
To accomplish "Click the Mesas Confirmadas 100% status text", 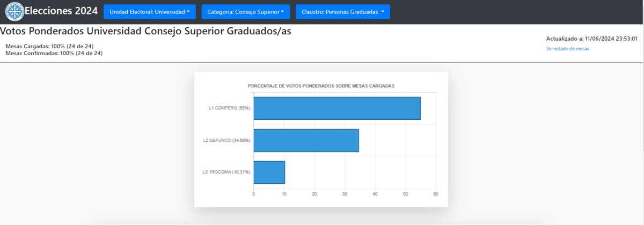I will pyautogui.click(x=54, y=53).
